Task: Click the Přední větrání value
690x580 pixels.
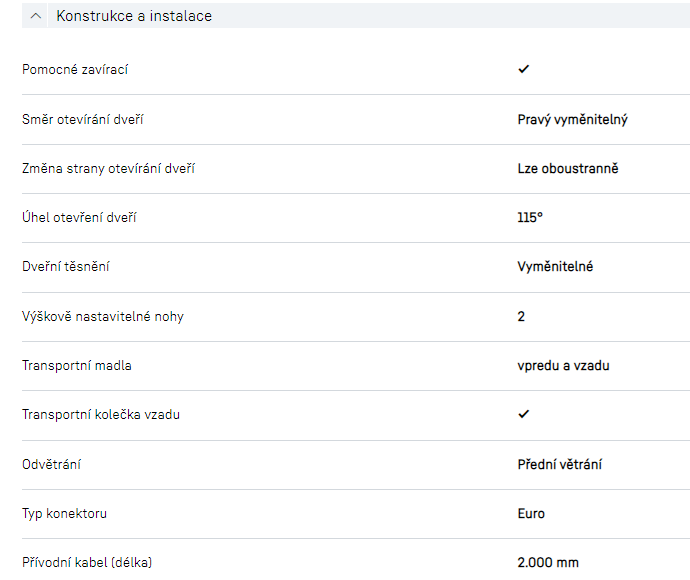Action: click(x=559, y=464)
